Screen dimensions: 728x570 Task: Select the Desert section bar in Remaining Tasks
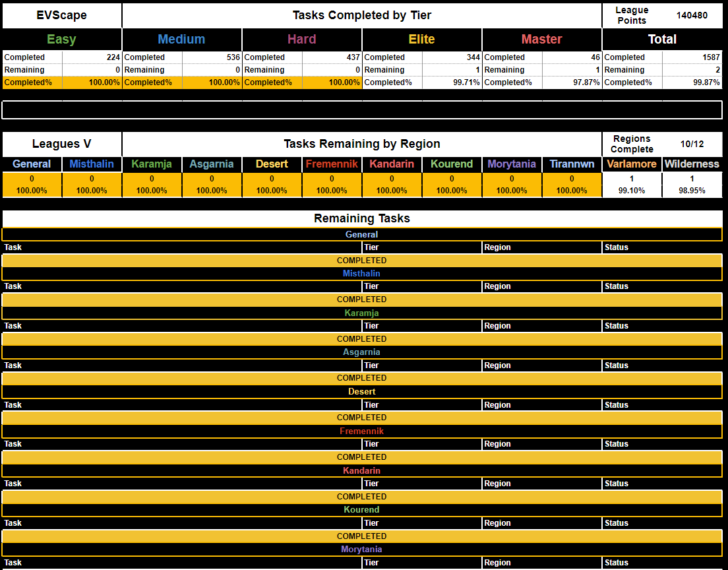coord(361,392)
